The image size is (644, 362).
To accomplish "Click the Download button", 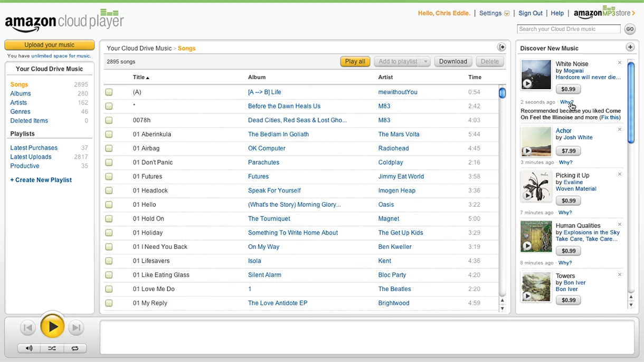I will click(453, 62).
